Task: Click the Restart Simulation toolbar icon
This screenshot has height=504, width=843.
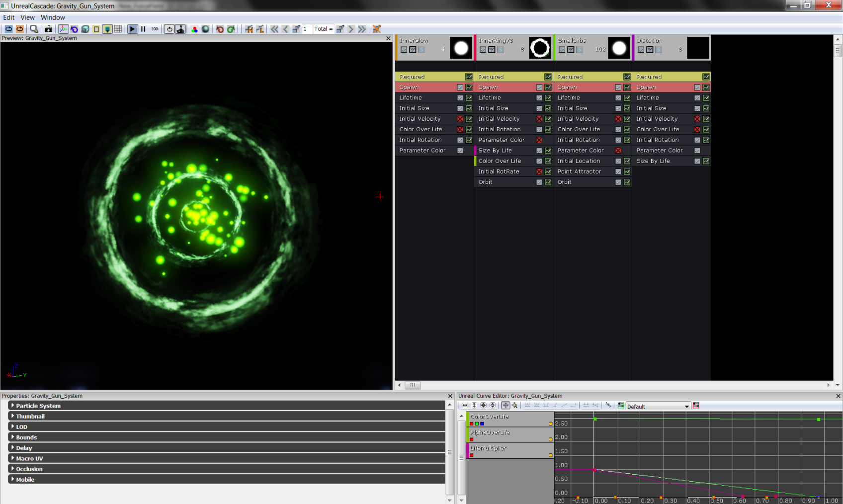Action: [9, 29]
